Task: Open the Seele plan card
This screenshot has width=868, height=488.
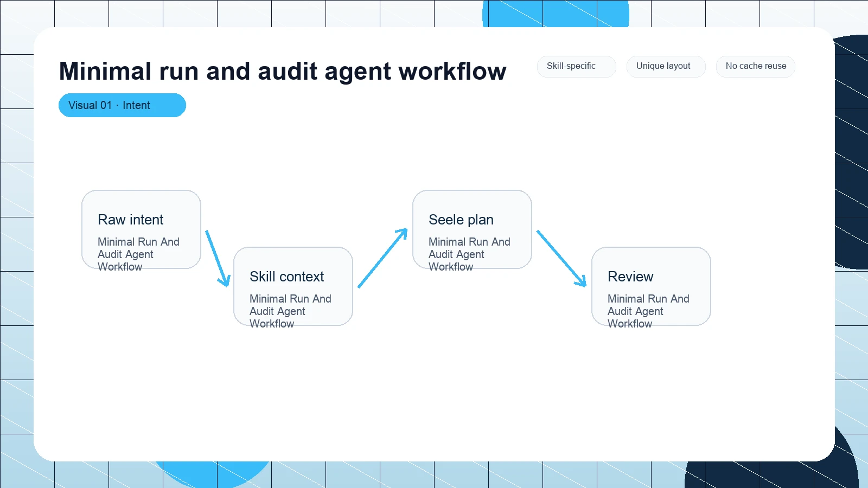Action: [x=472, y=229]
